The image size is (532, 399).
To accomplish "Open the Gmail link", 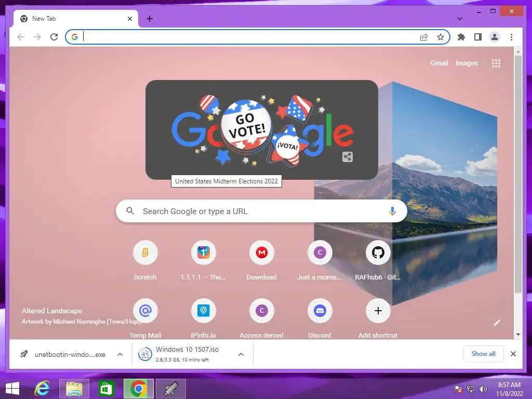I will click(x=439, y=63).
